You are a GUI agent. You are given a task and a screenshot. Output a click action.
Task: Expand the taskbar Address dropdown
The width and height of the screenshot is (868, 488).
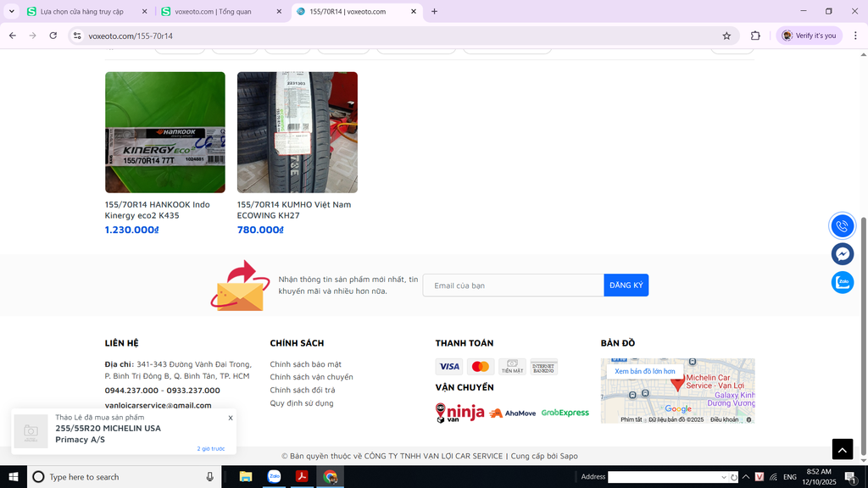724,478
